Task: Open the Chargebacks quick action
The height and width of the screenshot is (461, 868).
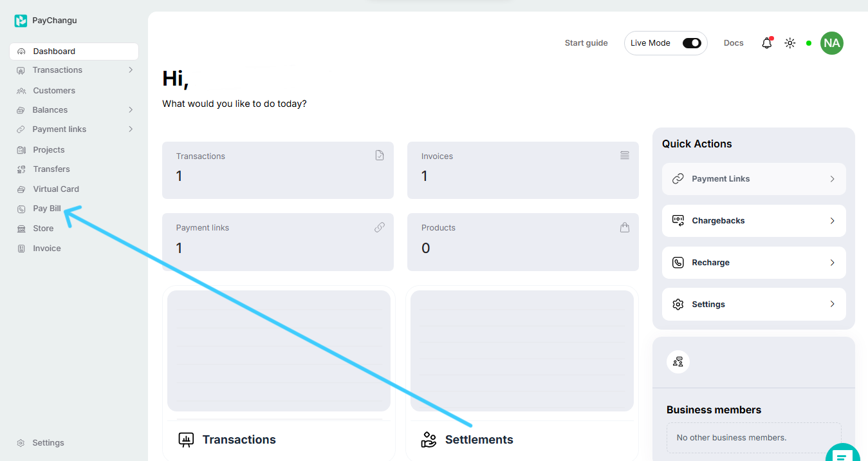Action: [x=753, y=221]
